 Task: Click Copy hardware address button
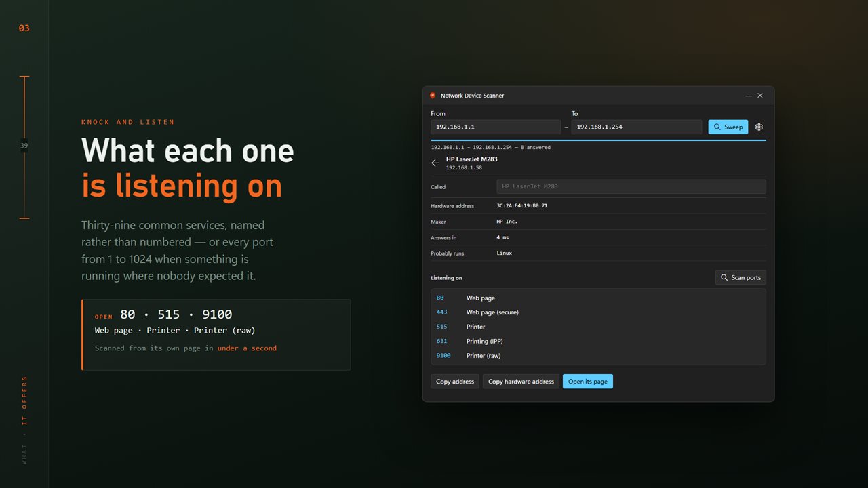521,382
